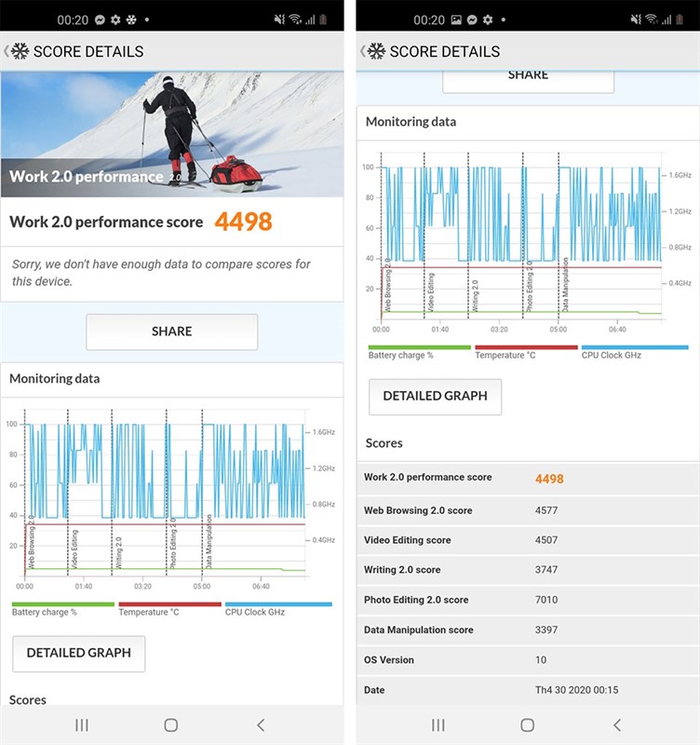The height and width of the screenshot is (745, 700).
Task: Select Work 2.0 performance score row in Scores table
Action: coord(528,478)
